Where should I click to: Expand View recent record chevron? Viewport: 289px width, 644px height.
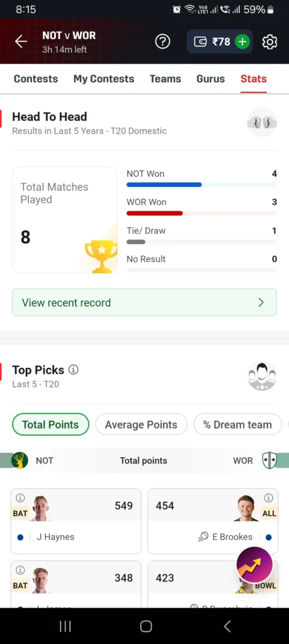click(261, 303)
